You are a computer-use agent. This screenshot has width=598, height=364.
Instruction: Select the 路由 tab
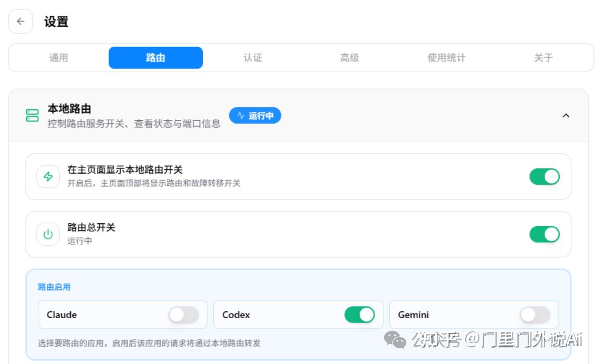click(156, 58)
